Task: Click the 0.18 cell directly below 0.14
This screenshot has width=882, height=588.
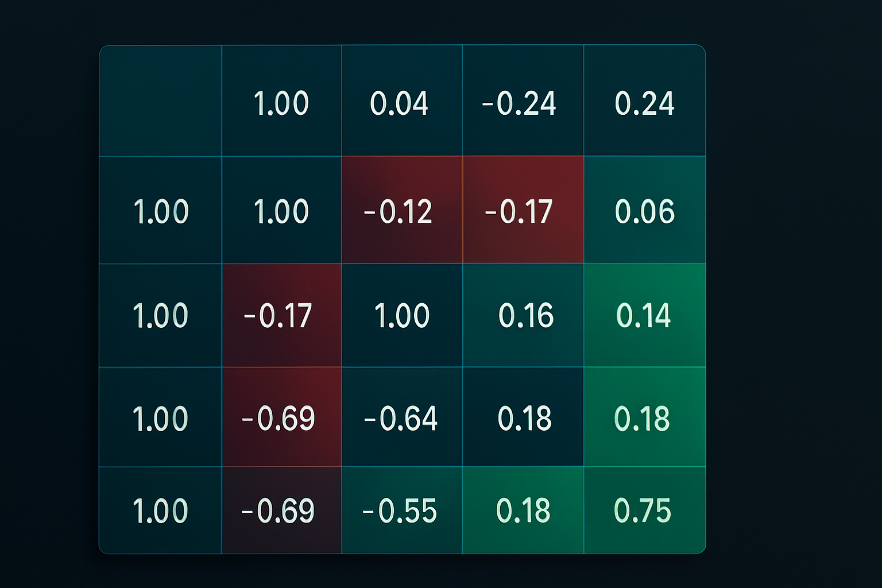Action: 643,418
